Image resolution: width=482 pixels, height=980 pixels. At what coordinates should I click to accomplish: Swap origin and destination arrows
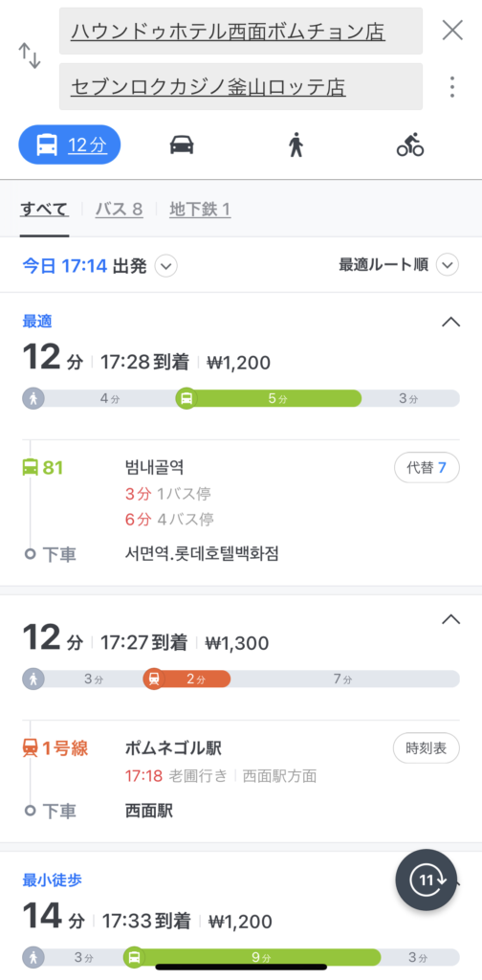[29, 56]
